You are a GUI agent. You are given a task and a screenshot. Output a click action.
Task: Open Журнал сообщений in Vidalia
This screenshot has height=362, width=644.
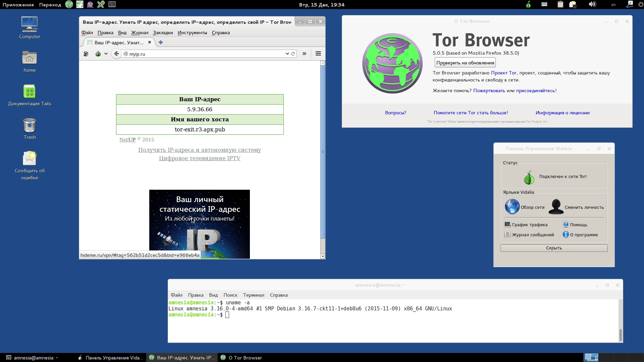(x=529, y=235)
